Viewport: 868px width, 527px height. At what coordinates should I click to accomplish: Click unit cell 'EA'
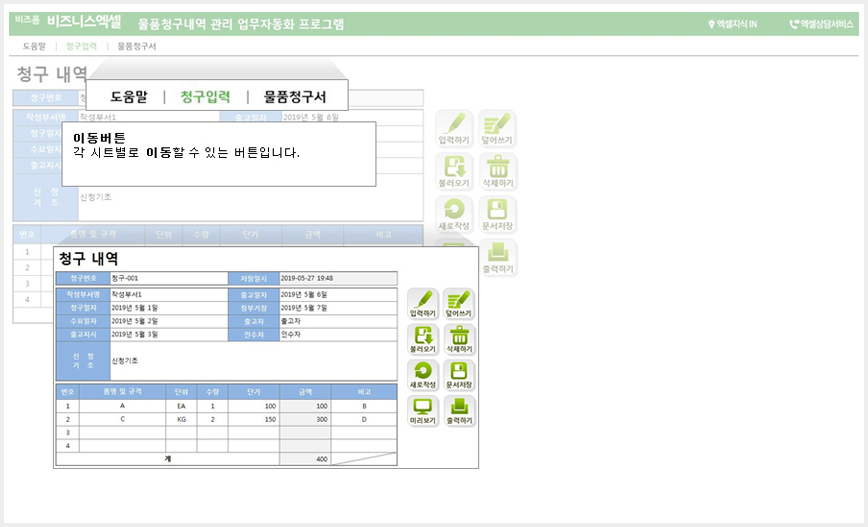coord(181,406)
